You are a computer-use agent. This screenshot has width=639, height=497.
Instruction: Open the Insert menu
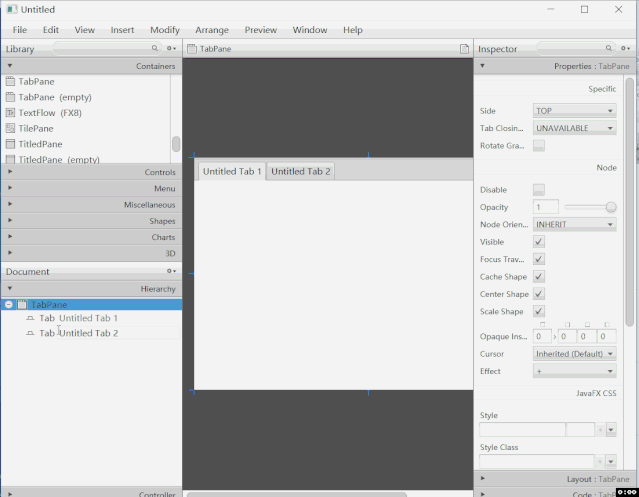click(122, 30)
